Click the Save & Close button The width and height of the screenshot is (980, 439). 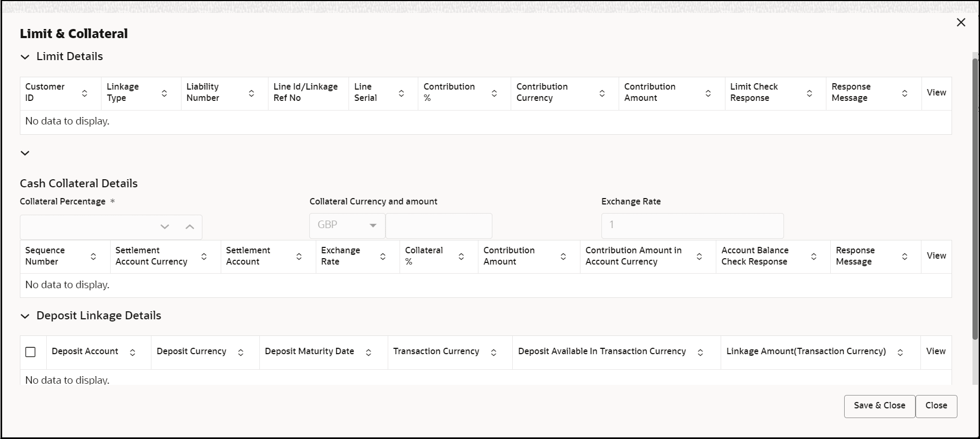click(879, 406)
